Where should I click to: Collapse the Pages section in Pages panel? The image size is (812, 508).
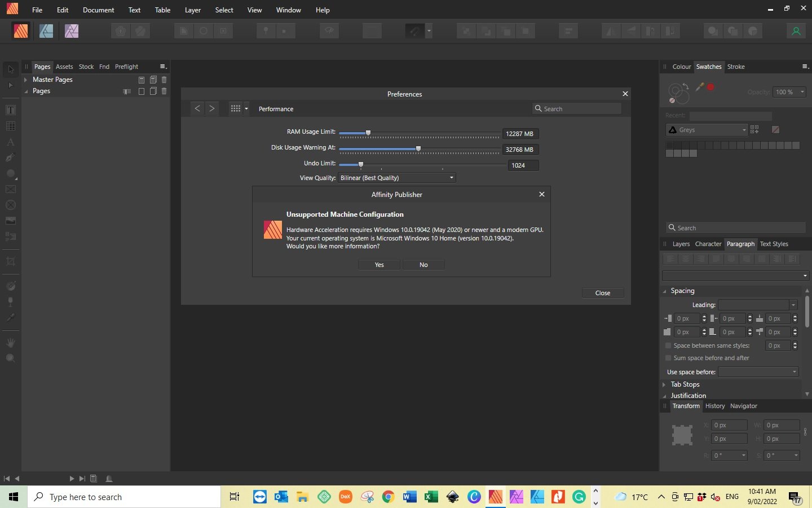click(x=25, y=91)
